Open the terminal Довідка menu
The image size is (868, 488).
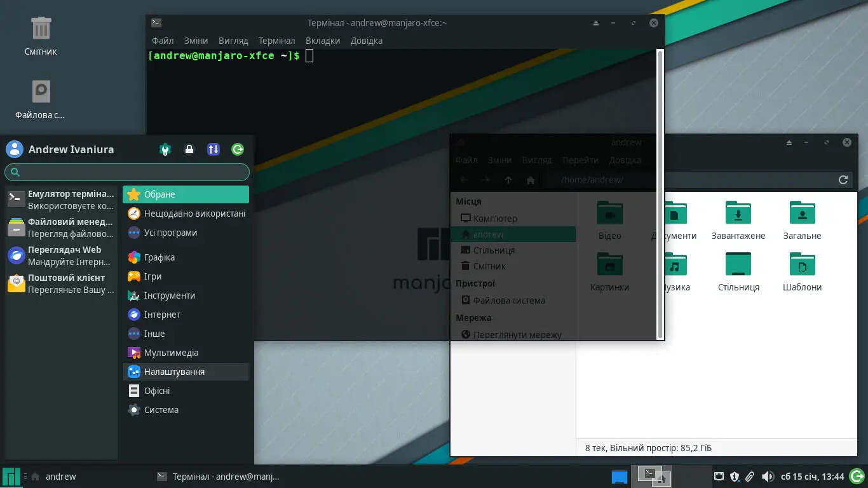tap(366, 41)
